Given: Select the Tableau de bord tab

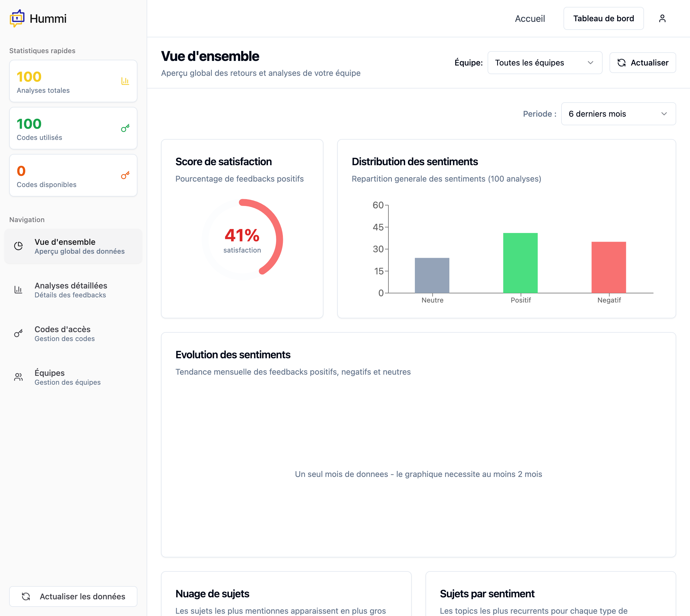Looking at the screenshot, I should point(603,19).
